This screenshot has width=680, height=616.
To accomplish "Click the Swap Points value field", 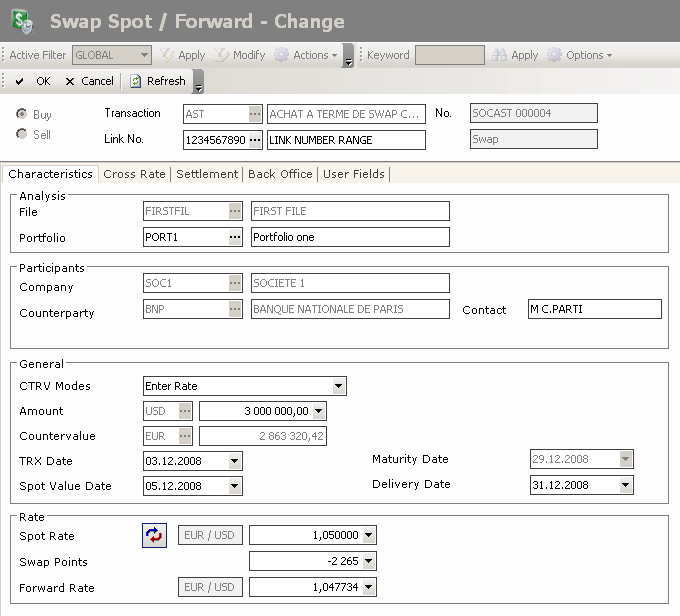I will [305, 561].
